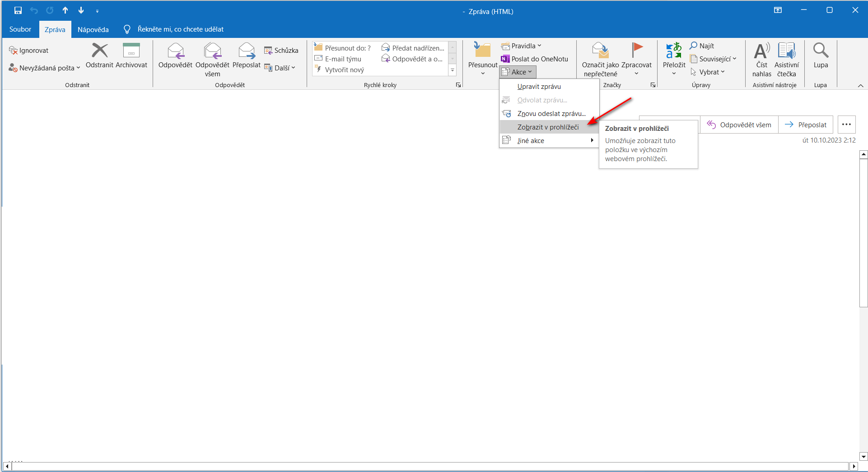Click the Odpovědět reply icon
This screenshot has height=472, width=868.
coord(176,51)
